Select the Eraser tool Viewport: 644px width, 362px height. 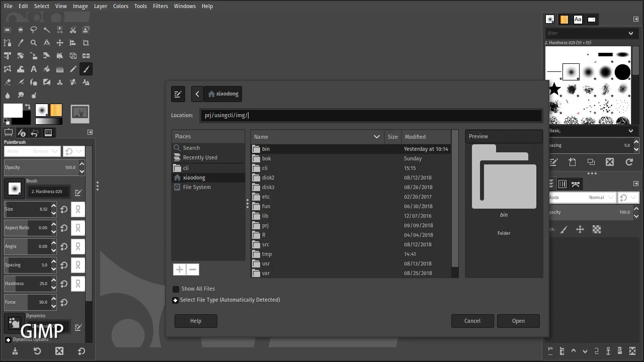(8, 82)
